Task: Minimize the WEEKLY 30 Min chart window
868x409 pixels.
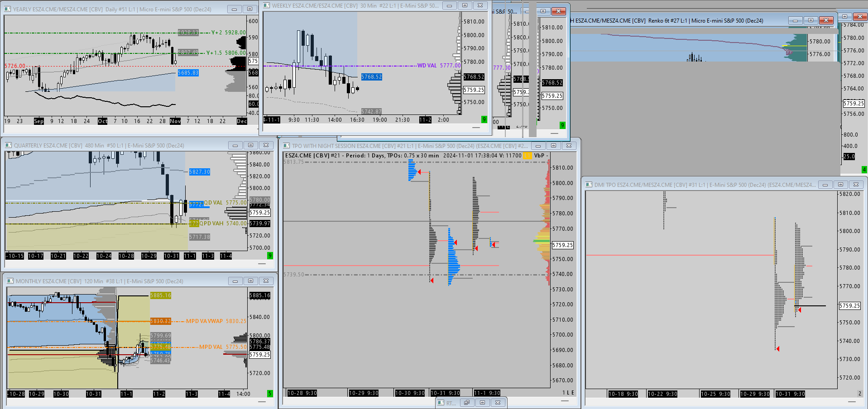Action: (x=449, y=5)
